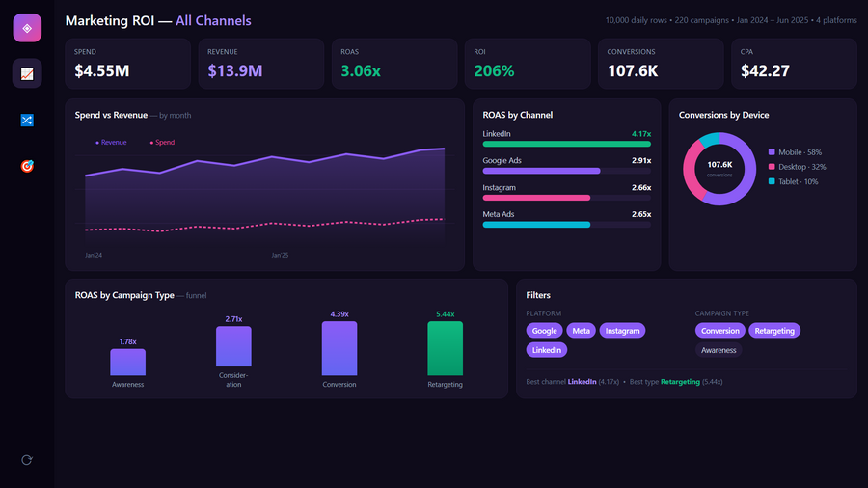Click the ROAS by Campaign Type heading
This screenshot has width=868, height=488.
(x=124, y=295)
